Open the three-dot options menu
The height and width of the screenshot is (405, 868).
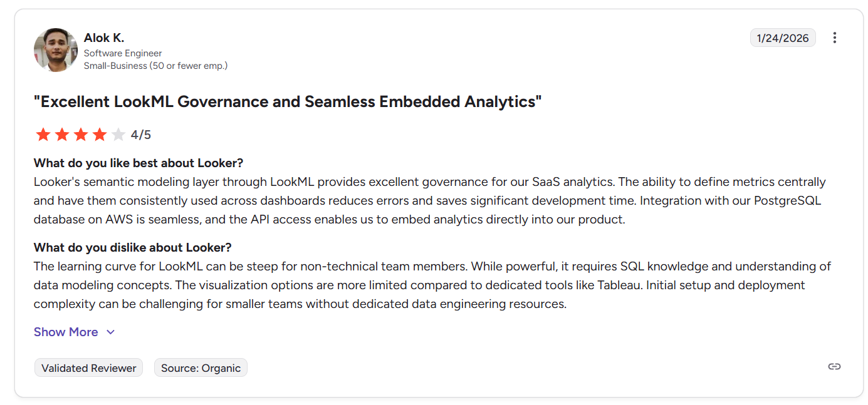point(834,38)
